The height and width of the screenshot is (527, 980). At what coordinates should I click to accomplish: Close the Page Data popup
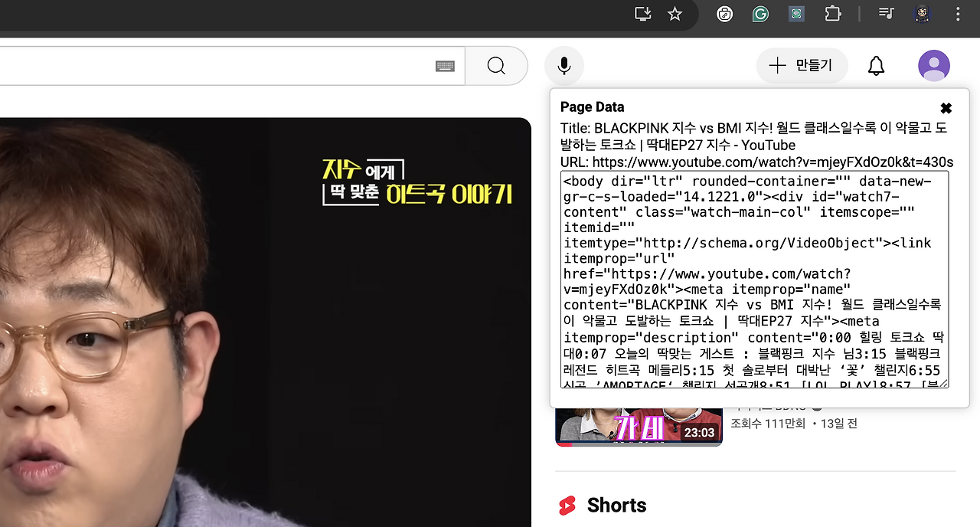click(x=946, y=108)
